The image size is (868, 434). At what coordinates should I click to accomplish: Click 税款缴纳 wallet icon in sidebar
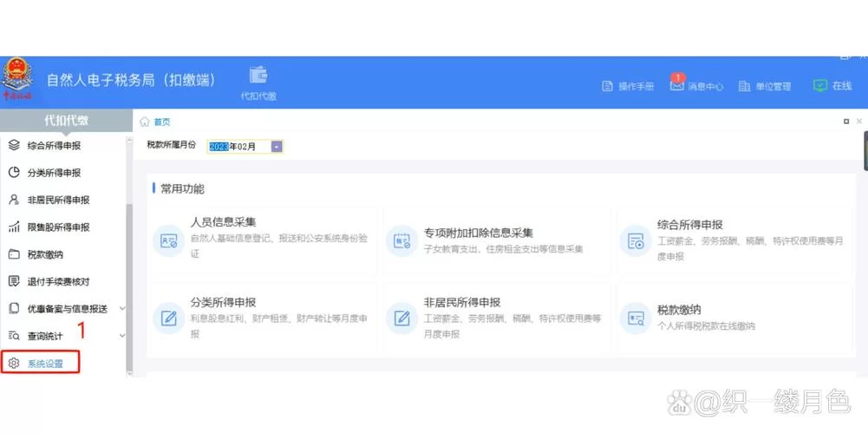(x=15, y=254)
